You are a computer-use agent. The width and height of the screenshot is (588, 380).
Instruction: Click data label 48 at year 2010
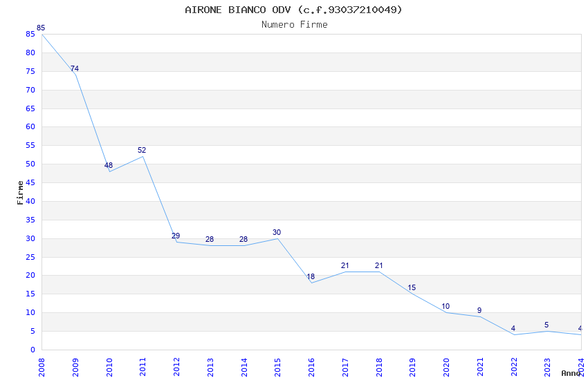[109, 165]
